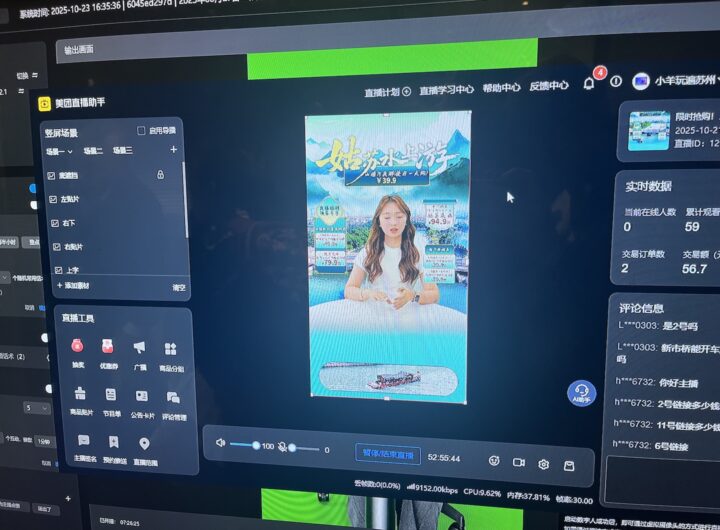Uncheck the 左贴片 layer checkbox

pos(53,198)
